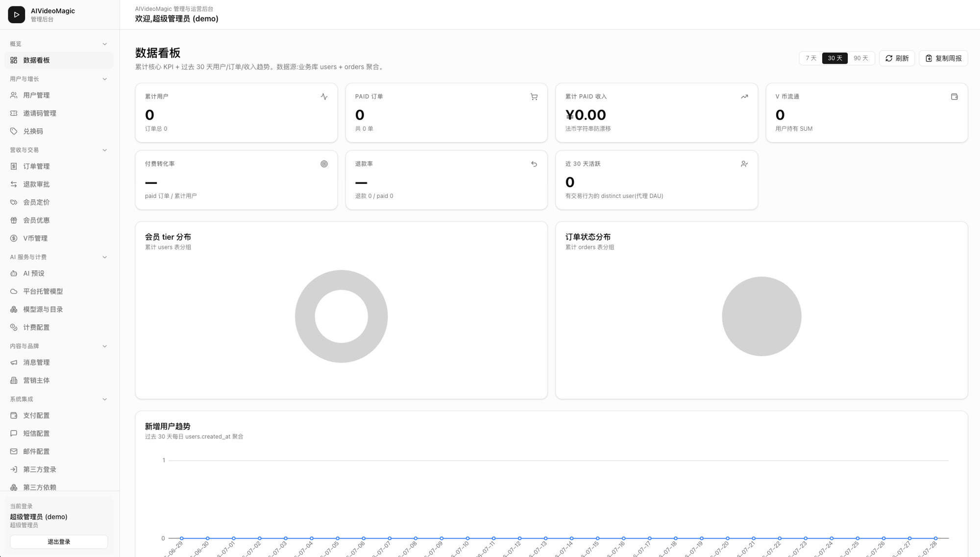Click the 07-15 data point on trend chart

(x=597, y=538)
